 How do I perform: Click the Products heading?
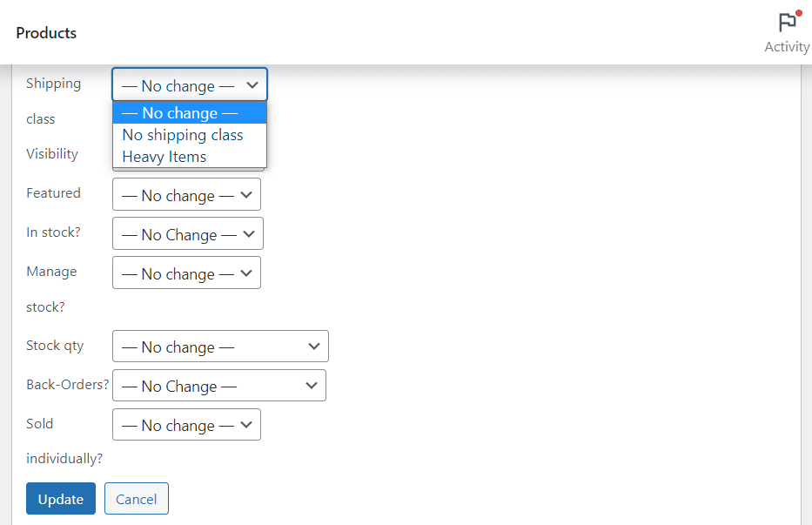45,32
